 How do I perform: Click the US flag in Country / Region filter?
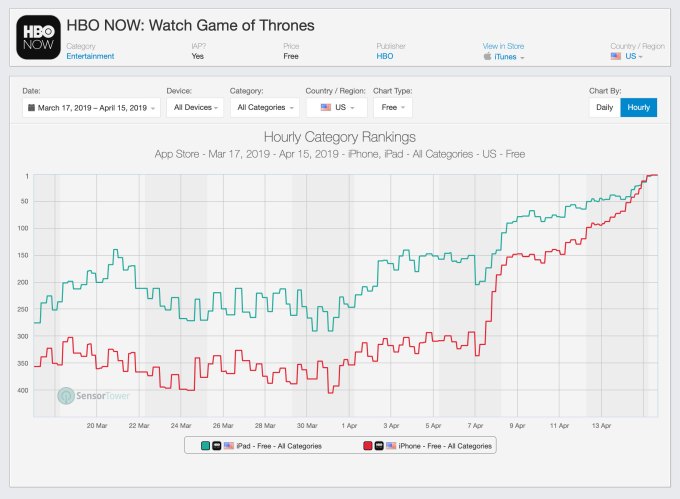pos(326,107)
